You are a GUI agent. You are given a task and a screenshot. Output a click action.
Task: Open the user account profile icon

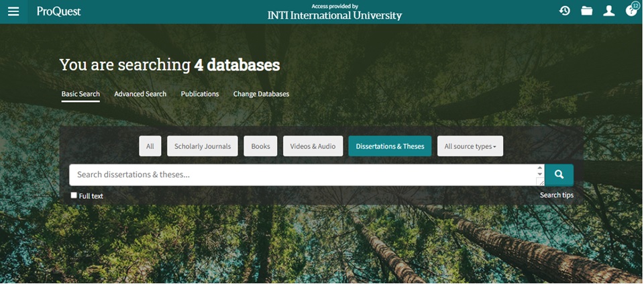608,11
